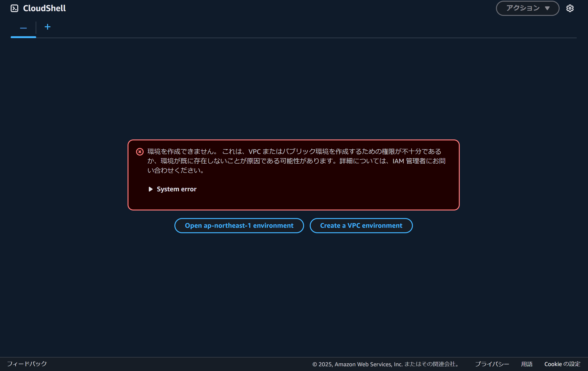
Task: Click the CloudShell title text
Action: point(44,8)
